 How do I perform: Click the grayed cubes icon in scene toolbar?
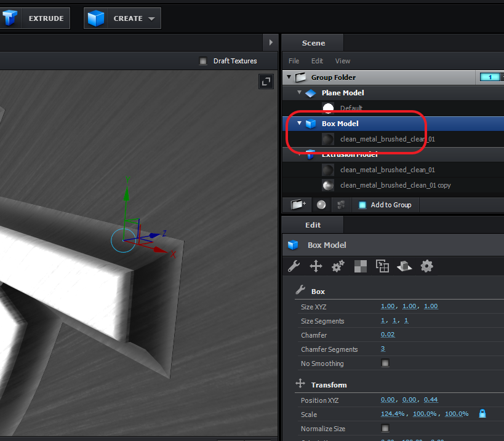[x=341, y=205]
